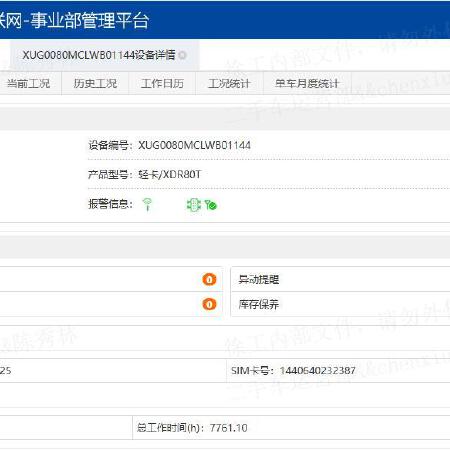Switch to the 当前工况 tab
The height and width of the screenshot is (450, 450).
(x=28, y=83)
